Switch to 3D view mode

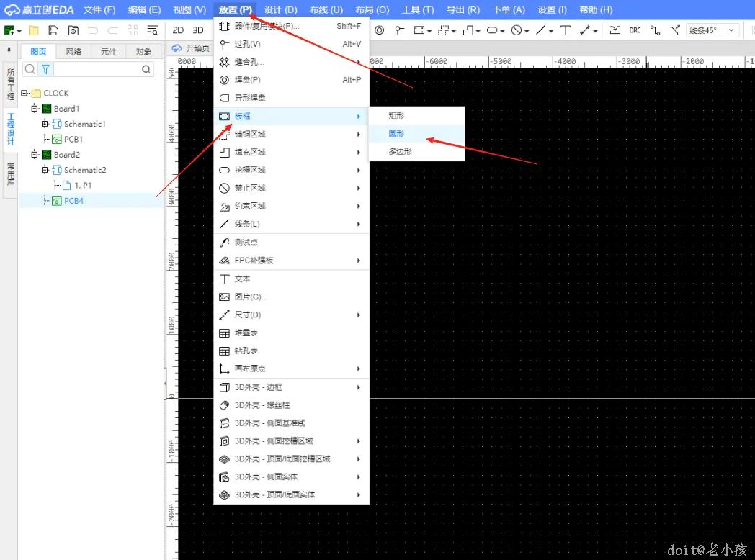[198, 30]
